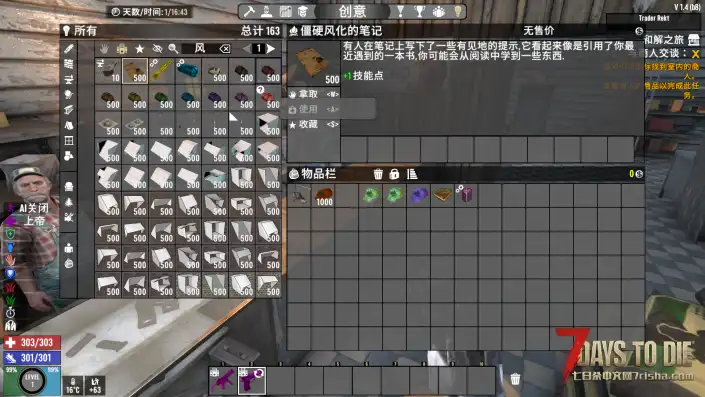Click the orange X beside the 人交谈 quest line
This screenshot has width=705, height=397.
(x=696, y=54)
